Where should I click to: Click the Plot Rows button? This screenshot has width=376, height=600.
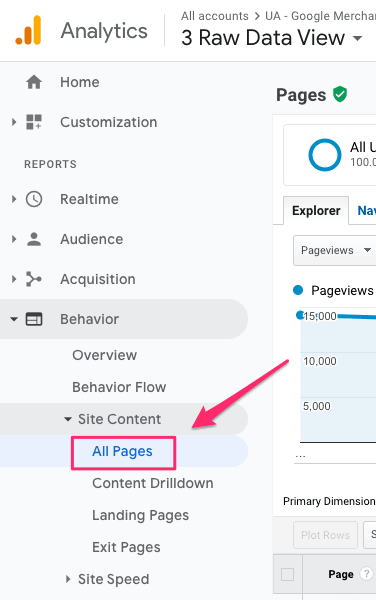coord(326,535)
